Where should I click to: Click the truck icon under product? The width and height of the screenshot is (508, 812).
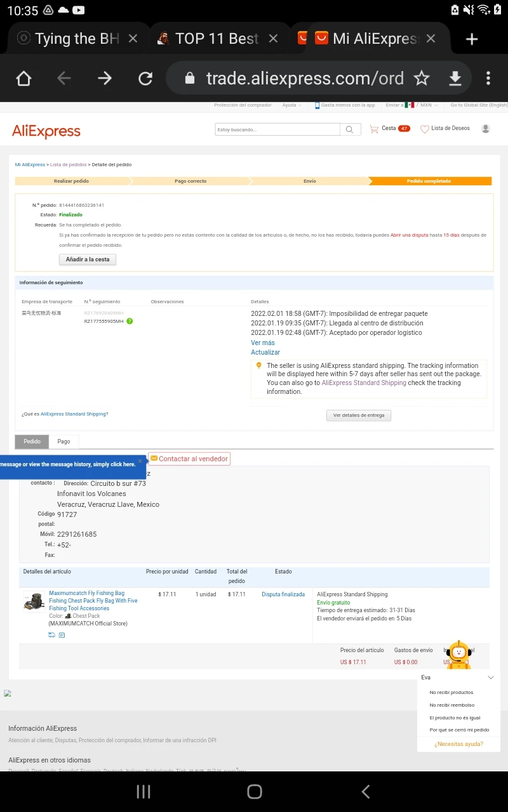pos(51,635)
